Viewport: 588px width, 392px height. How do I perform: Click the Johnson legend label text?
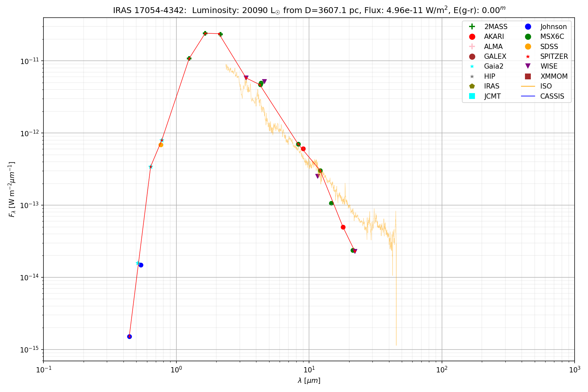tap(553, 27)
